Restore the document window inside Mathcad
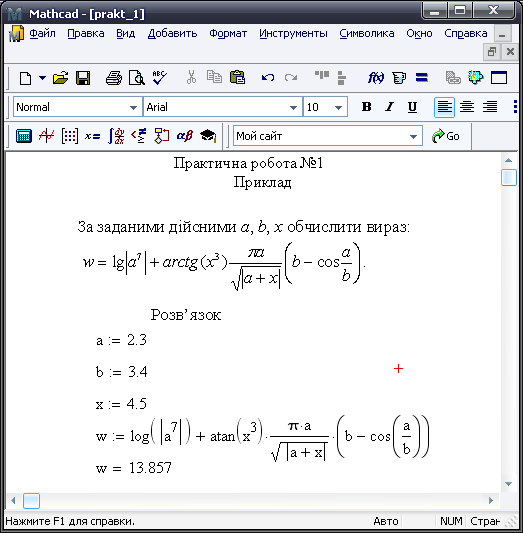This screenshot has width=523, height=533. click(492, 52)
